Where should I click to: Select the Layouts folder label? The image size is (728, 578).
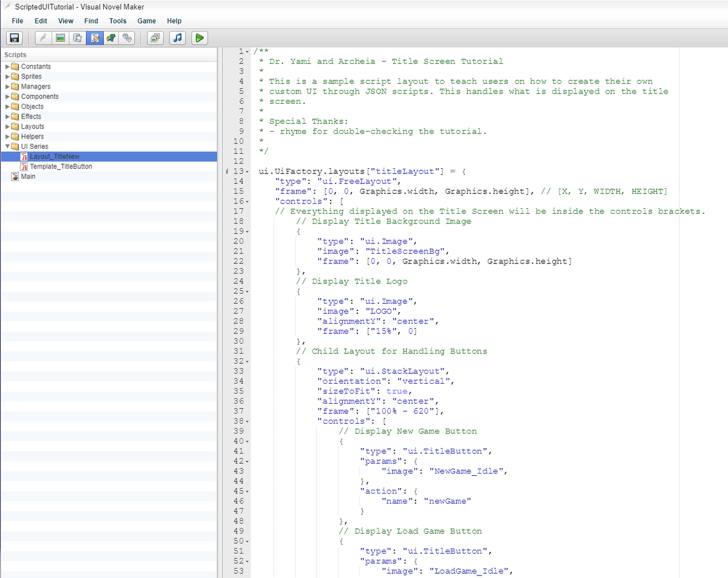coord(33,126)
